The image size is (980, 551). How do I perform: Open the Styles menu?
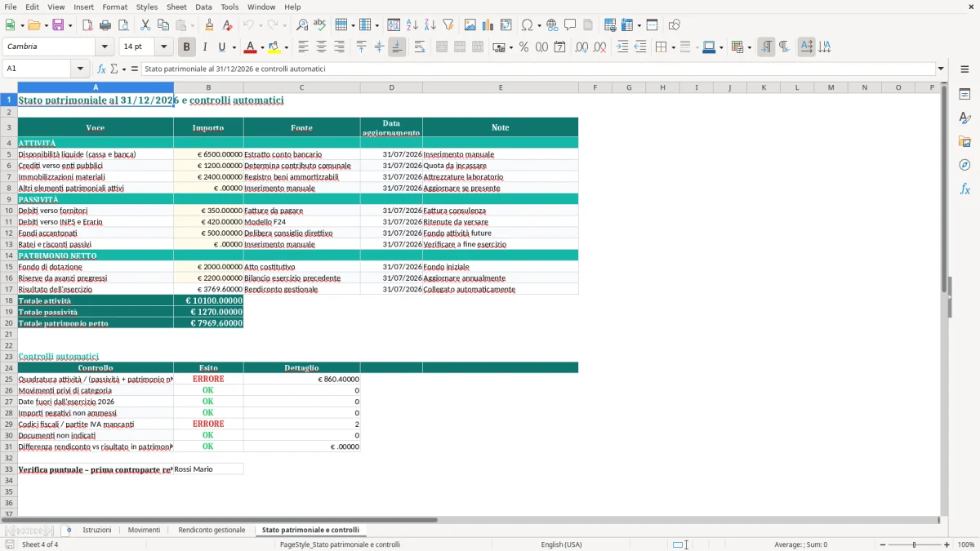(147, 7)
